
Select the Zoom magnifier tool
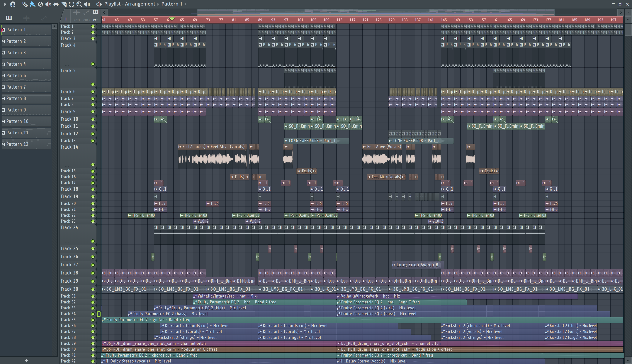79,4
